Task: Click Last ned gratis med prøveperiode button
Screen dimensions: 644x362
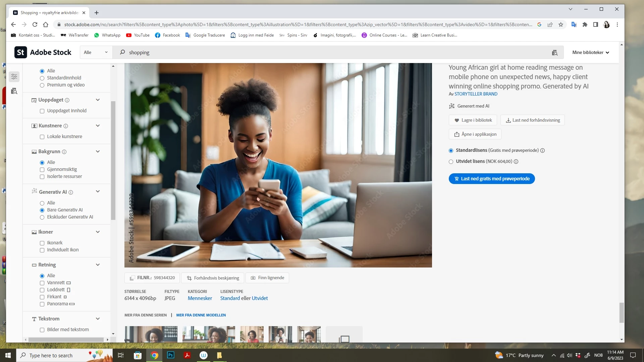Action: click(491, 179)
